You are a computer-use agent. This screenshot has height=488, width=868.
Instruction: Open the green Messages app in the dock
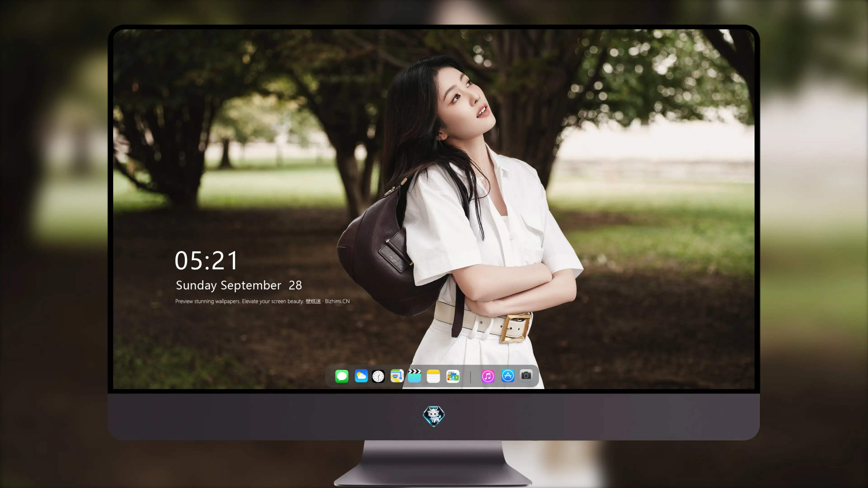click(342, 376)
